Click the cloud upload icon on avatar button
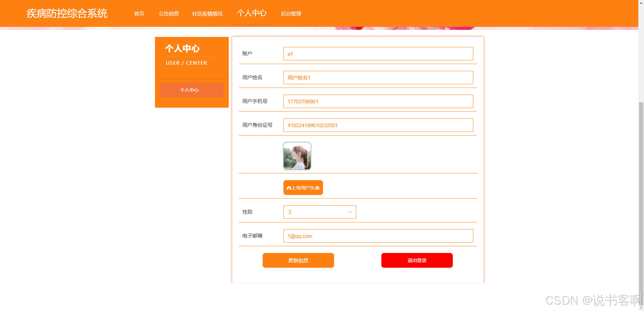Screen dimensions: 644x311 pos(289,188)
